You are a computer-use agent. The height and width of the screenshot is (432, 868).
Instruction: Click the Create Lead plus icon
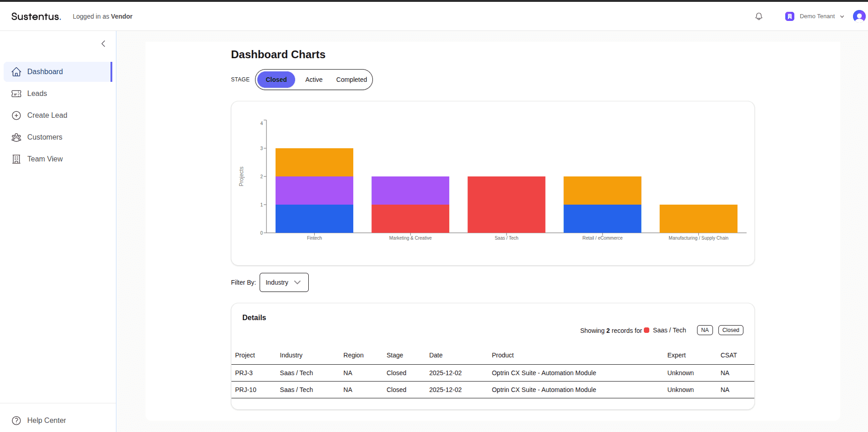16,116
